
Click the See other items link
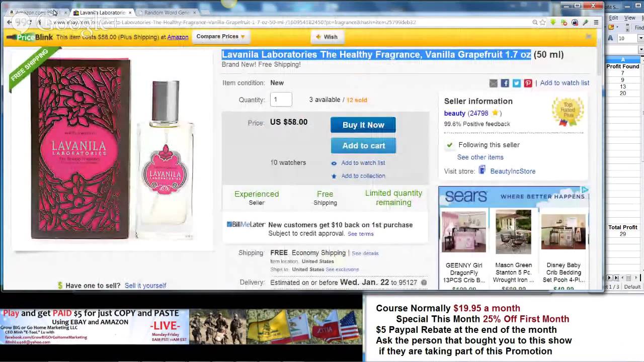coord(480,157)
